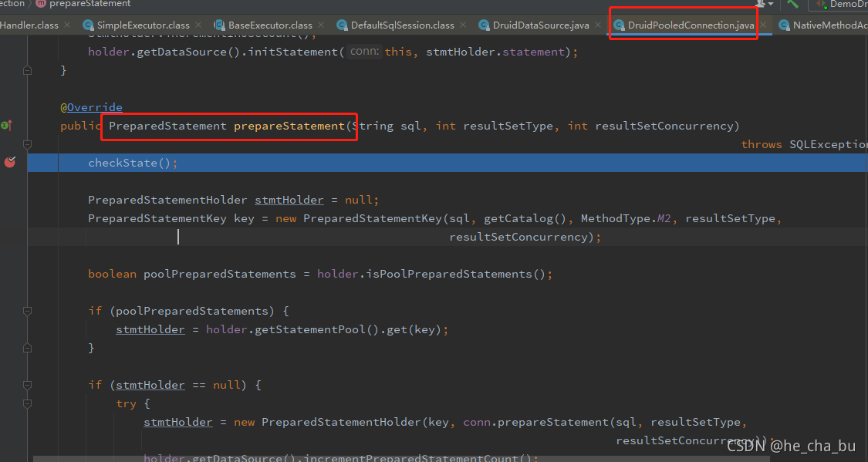This screenshot has width=868, height=462.
Task: Click the Build project hammer icon
Action: (792, 4)
